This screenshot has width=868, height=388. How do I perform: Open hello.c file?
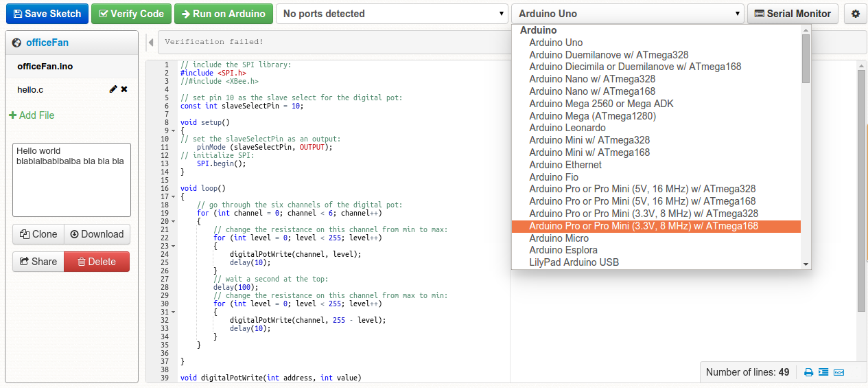30,90
